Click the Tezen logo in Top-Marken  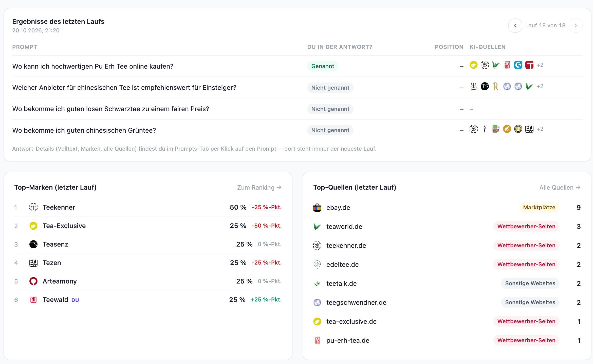click(x=33, y=263)
